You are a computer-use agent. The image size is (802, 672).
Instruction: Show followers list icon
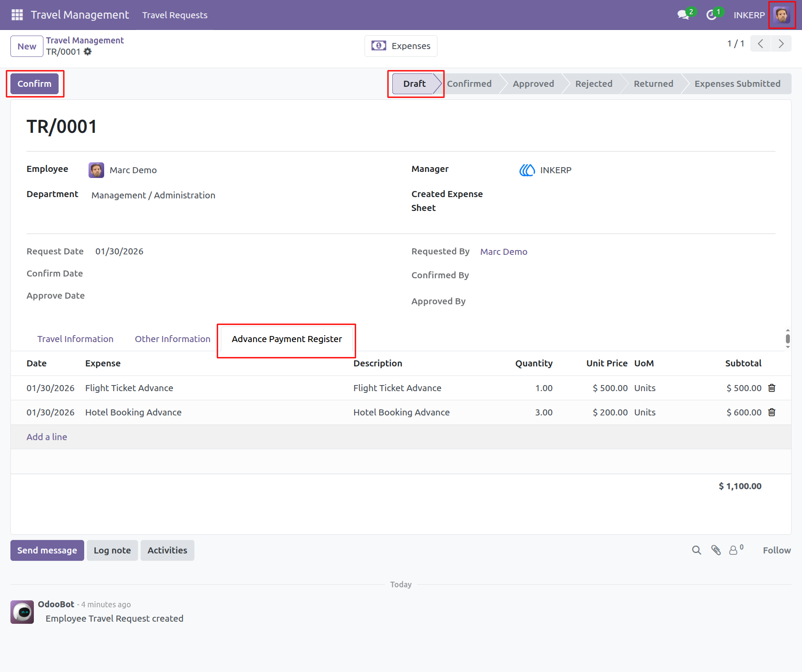tap(736, 550)
